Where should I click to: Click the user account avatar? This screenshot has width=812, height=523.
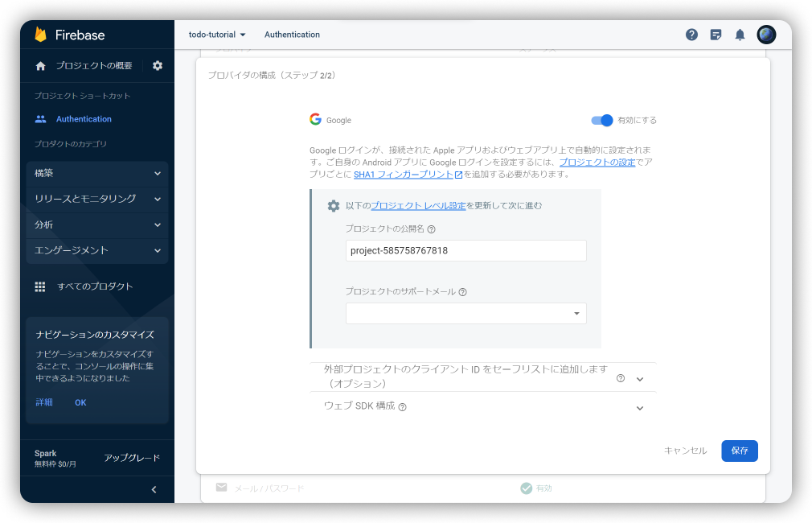(766, 35)
